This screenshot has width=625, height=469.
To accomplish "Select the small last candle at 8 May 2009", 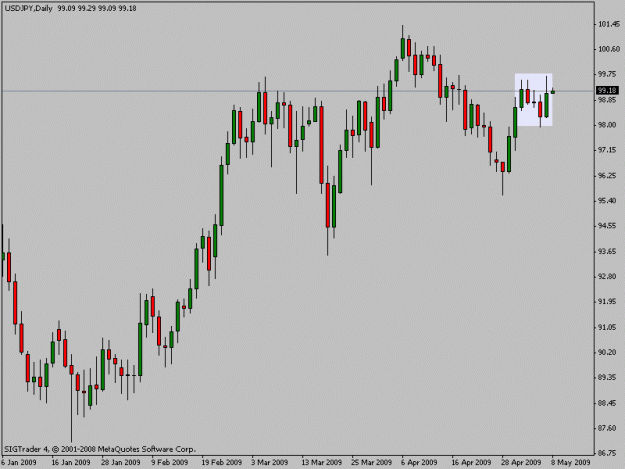I will [553, 92].
